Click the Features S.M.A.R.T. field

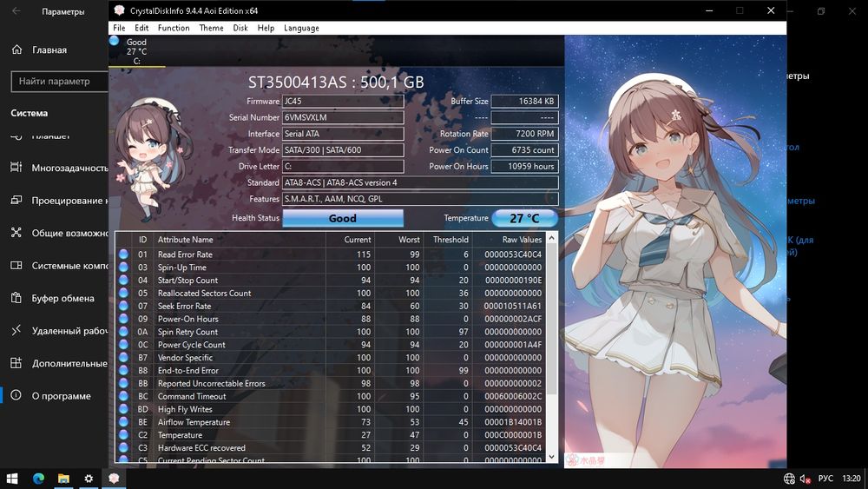tap(420, 199)
